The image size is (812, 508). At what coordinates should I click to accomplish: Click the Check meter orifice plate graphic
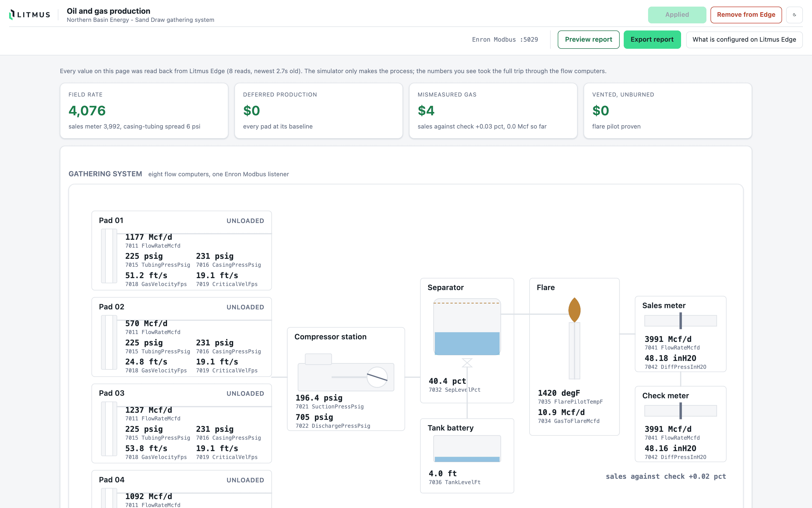tap(680, 410)
